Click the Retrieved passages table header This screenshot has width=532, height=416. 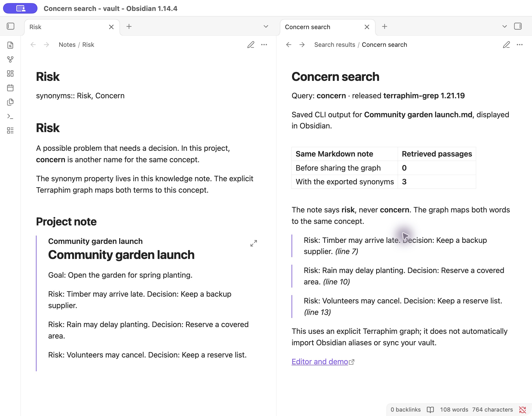(437, 154)
